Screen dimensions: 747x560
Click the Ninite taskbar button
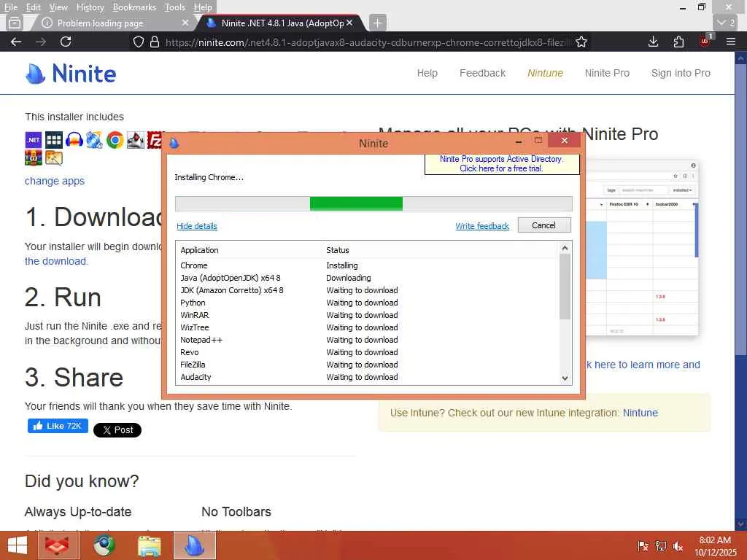195,545
